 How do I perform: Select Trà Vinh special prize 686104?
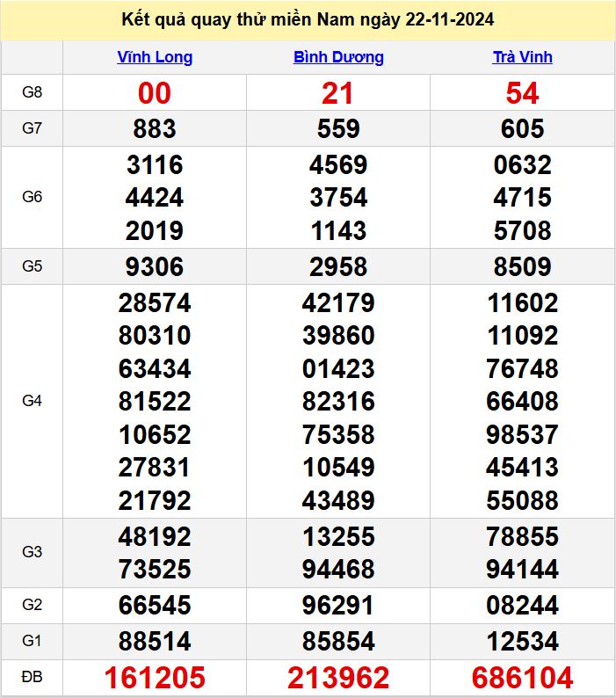coord(522,678)
